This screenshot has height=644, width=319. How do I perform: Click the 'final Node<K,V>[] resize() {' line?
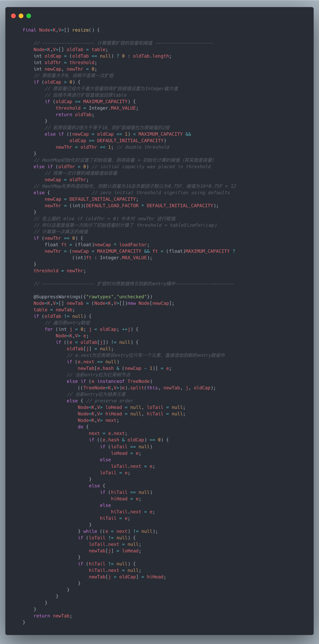point(61,30)
